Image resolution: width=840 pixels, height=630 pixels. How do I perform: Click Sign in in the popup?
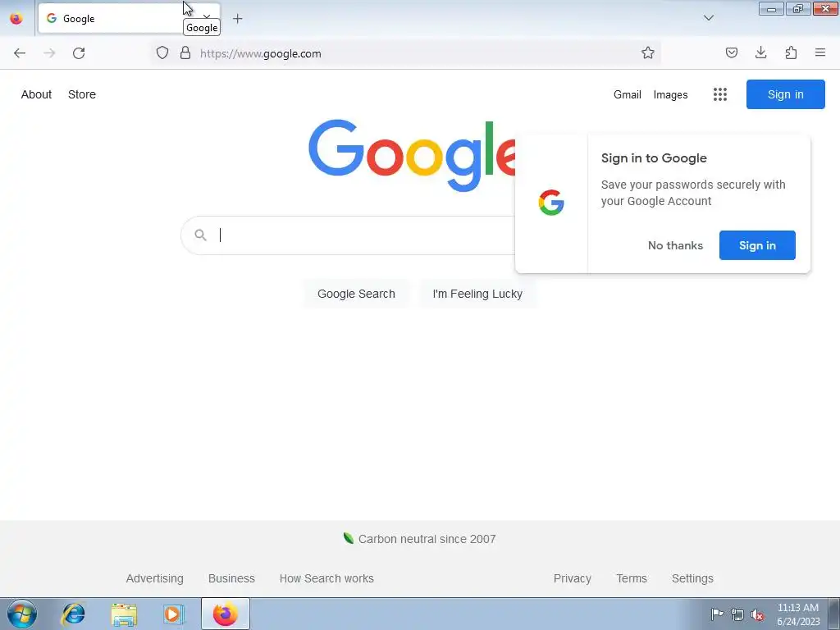tap(757, 245)
